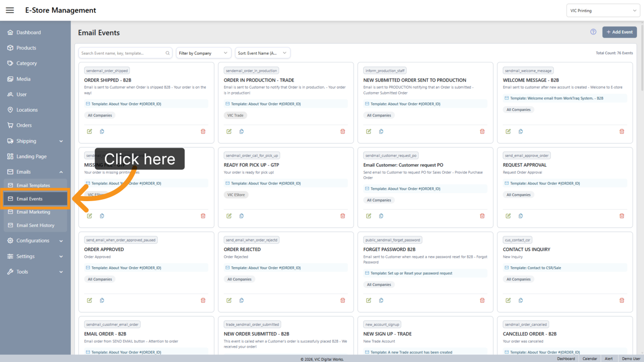Image resolution: width=644 pixels, height=362 pixels.
Task: Copy the REQUEST APPROVAL event
Action: (521, 216)
